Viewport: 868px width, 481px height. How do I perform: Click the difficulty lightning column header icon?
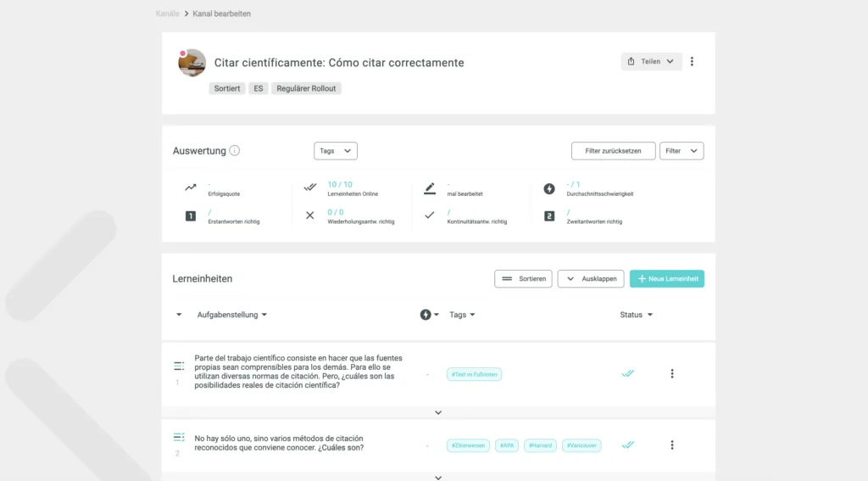click(x=426, y=315)
